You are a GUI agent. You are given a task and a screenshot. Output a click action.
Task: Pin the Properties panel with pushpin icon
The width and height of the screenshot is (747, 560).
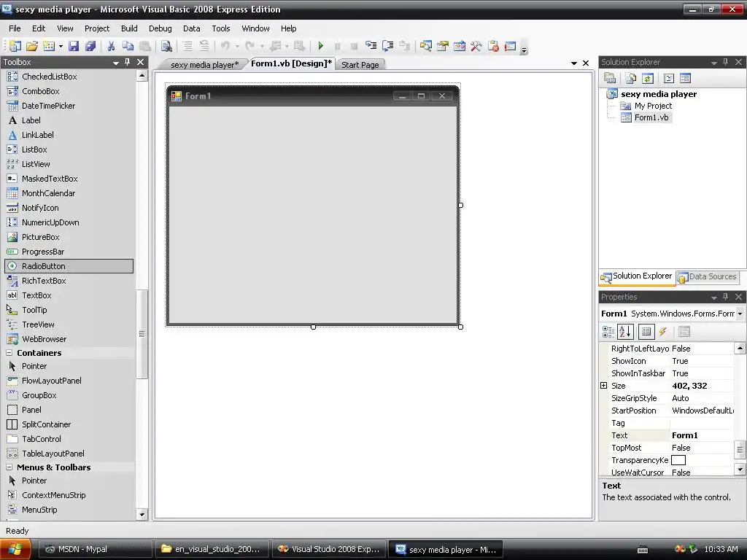click(726, 297)
